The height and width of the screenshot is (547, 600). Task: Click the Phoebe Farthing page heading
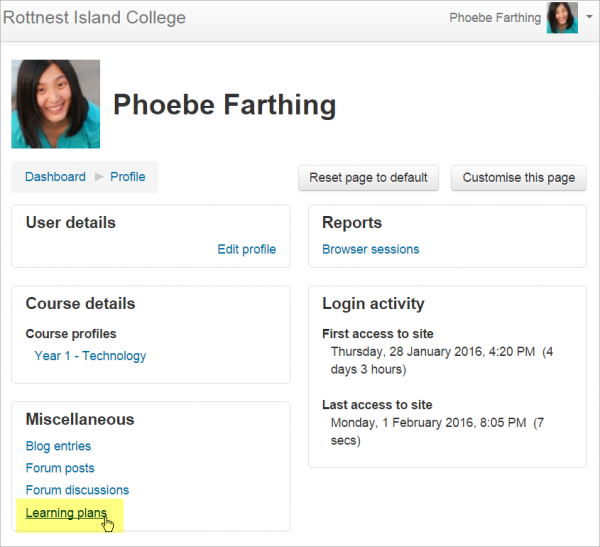click(225, 105)
